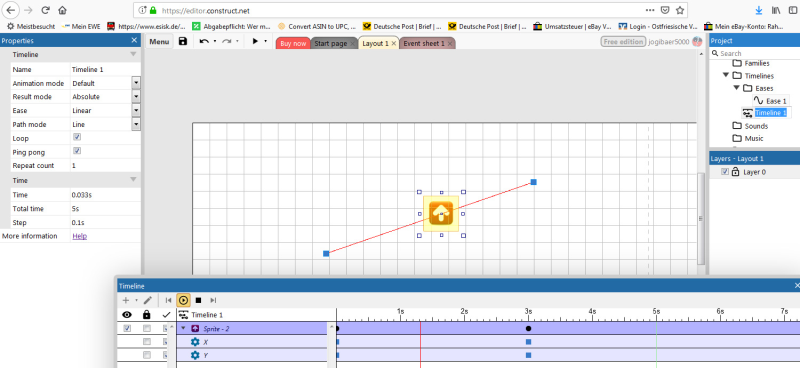The height and width of the screenshot is (368, 800).
Task: Click the Sprite - 2 track purple icon
Action: (x=195, y=329)
